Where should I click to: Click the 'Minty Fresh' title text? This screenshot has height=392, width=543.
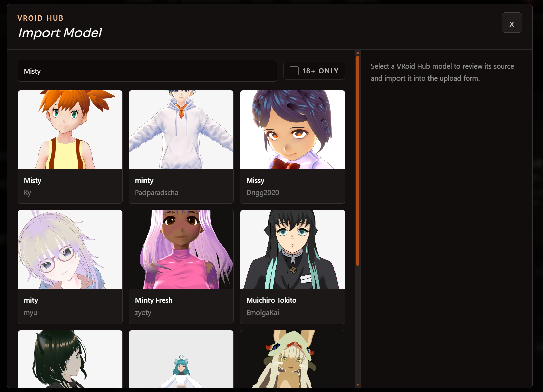pyautogui.click(x=154, y=300)
